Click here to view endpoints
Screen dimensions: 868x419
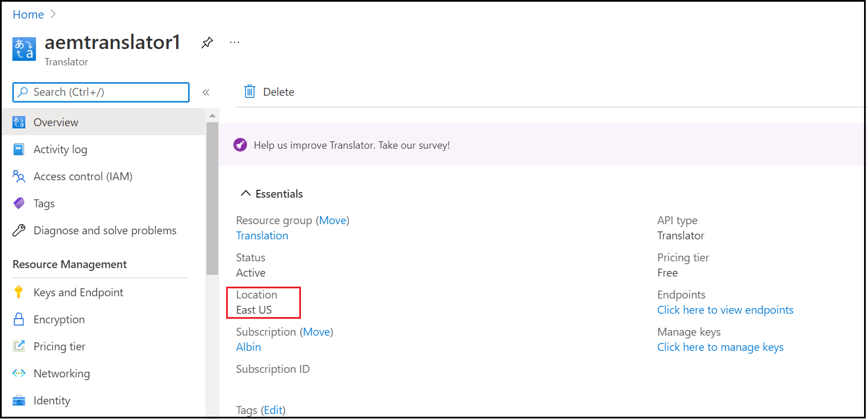725,310
